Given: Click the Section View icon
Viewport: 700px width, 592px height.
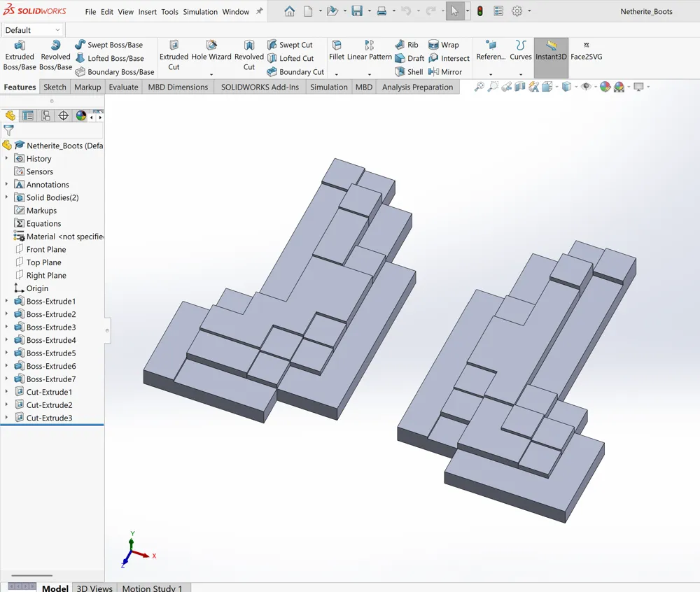Looking at the screenshot, I should [520, 87].
